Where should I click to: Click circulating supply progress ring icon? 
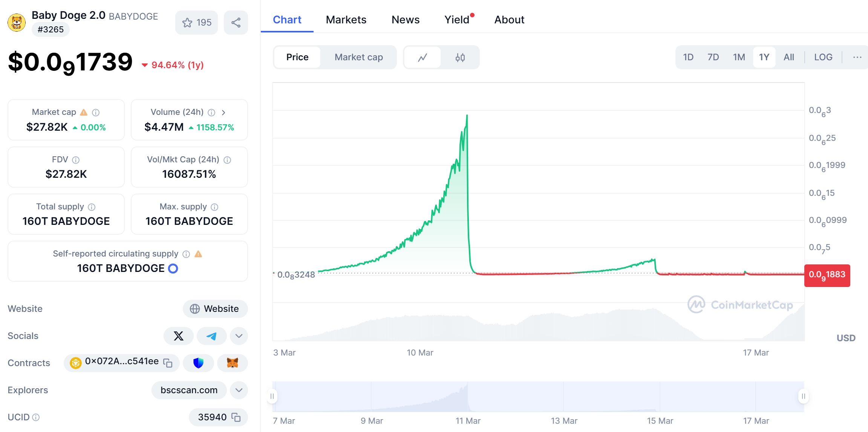173,269
